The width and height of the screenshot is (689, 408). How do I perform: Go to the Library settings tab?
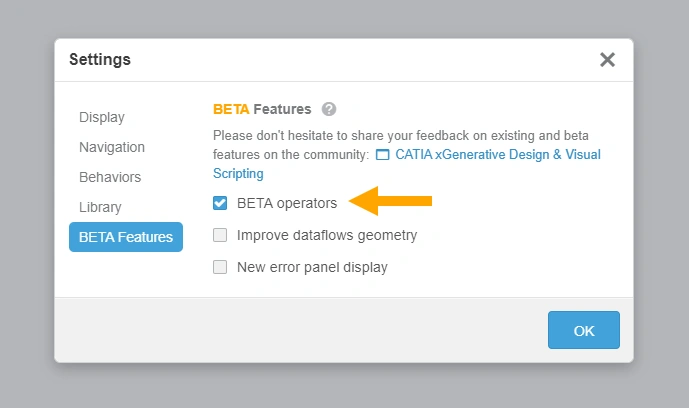(100, 207)
